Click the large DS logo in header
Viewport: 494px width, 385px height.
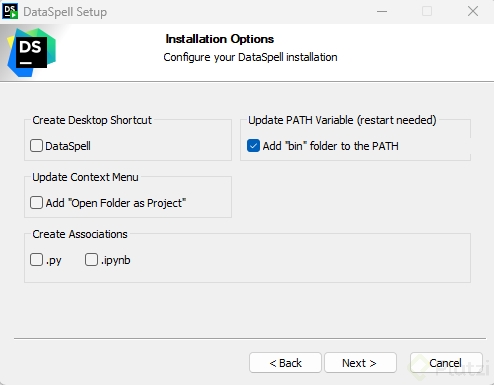click(32, 53)
